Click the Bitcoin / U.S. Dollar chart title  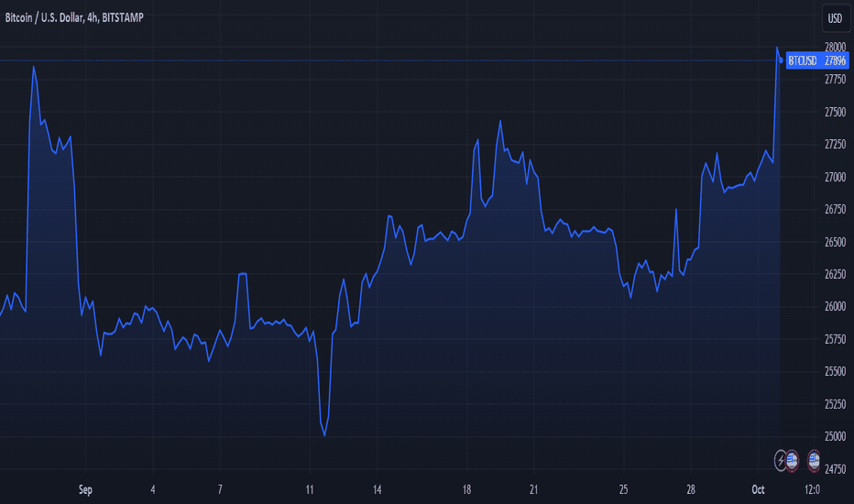coord(74,17)
